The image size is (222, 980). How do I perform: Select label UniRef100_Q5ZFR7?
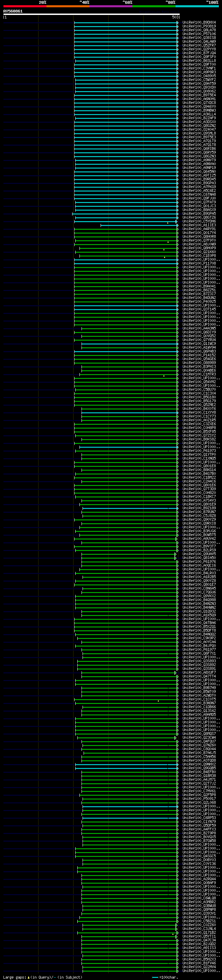click(199, 45)
